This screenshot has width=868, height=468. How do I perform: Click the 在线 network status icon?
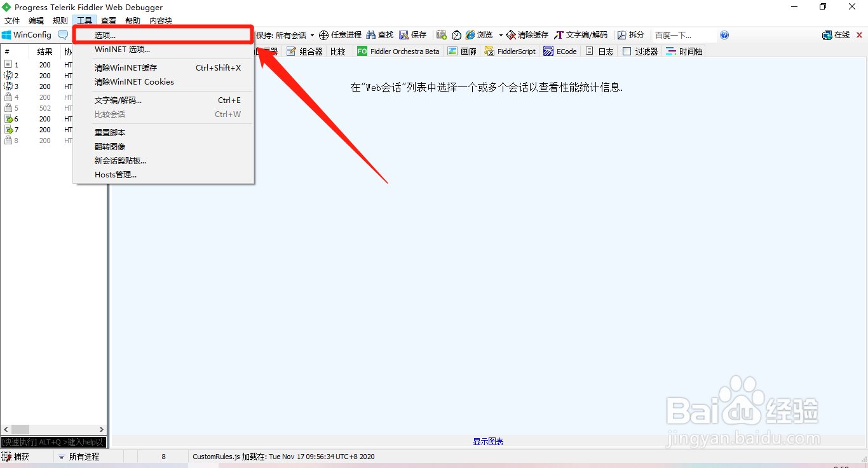click(827, 35)
